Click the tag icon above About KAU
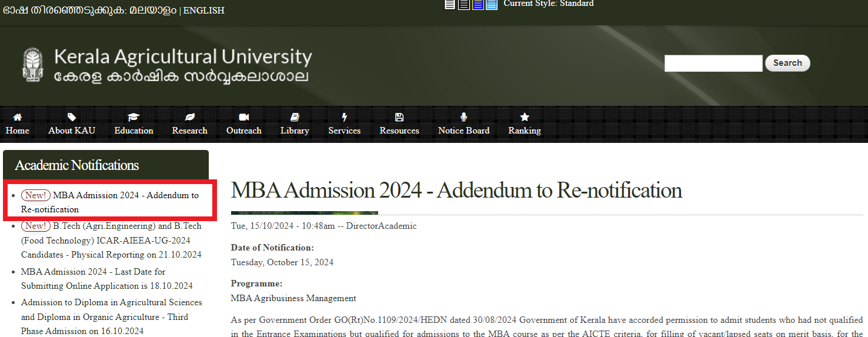 point(72,117)
